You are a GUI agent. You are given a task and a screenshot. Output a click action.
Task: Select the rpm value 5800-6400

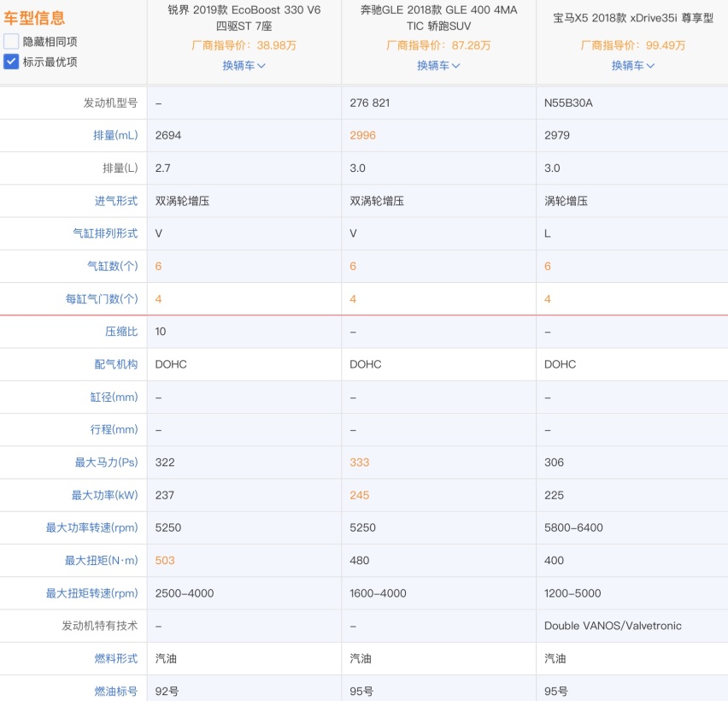click(573, 527)
